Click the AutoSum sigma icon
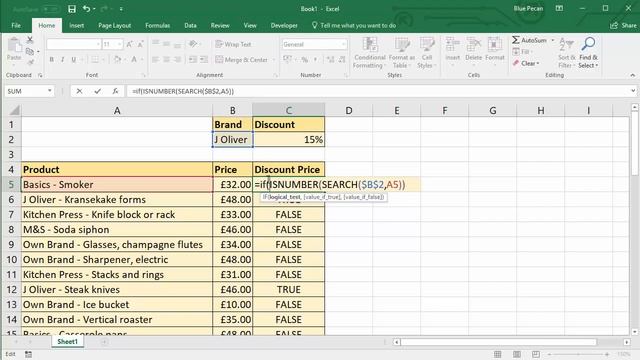Image resolution: width=640 pixels, height=360 pixels. click(x=516, y=40)
